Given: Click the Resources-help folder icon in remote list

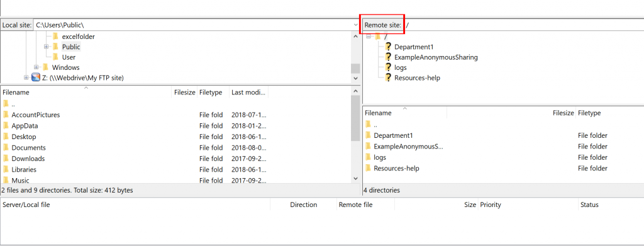Looking at the screenshot, I should (x=368, y=169).
